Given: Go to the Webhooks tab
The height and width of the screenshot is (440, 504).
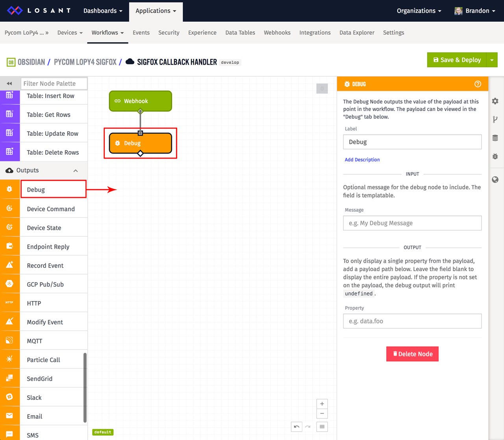Looking at the screenshot, I should (x=277, y=33).
